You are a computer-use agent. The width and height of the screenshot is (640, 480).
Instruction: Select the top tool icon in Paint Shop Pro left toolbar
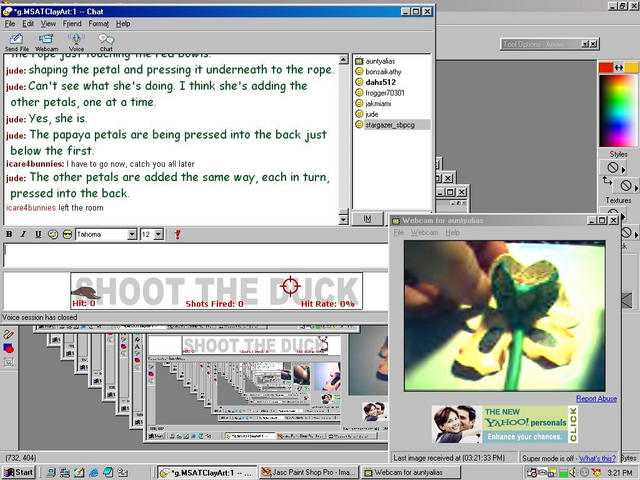point(9,335)
